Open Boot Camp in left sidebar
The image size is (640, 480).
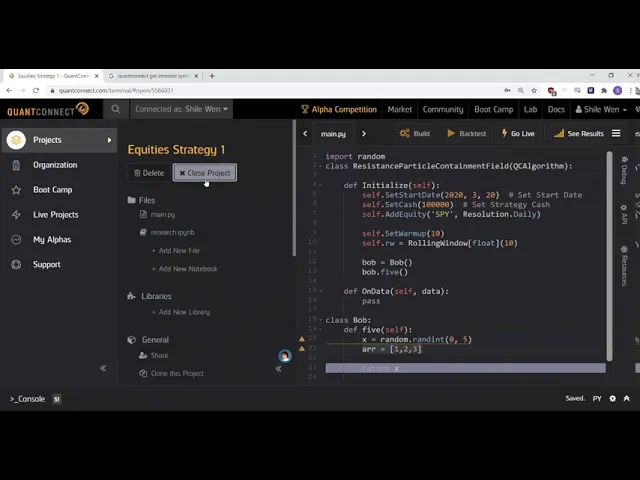pos(53,190)
